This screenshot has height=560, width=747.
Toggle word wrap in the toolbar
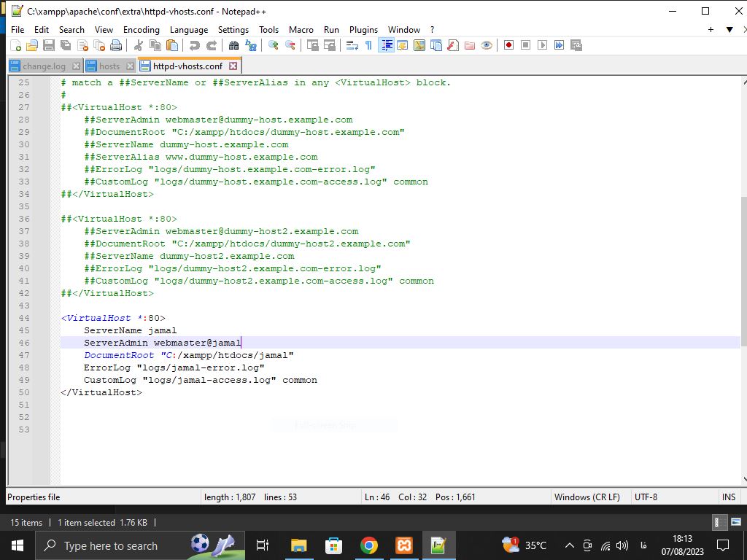352,45
